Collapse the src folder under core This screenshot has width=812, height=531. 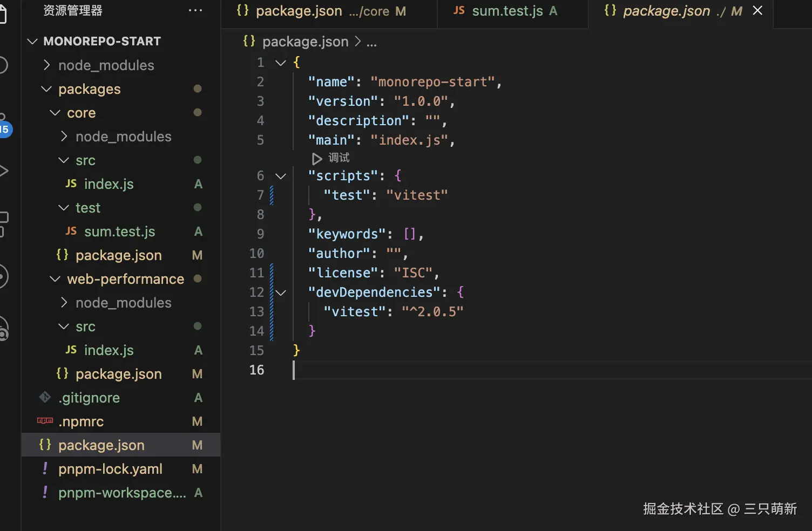pyautogui.click(x=64, y=160)
